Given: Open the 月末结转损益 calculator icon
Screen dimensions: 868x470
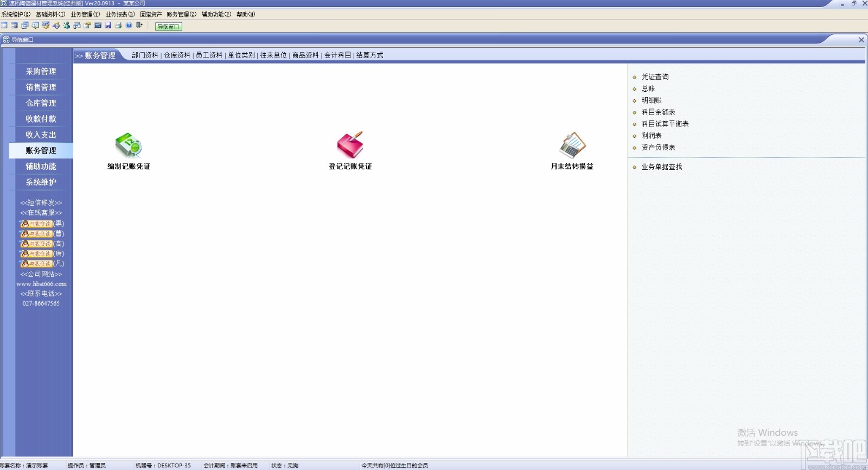Looking at the screenshot, I should (x=572, y=145).
